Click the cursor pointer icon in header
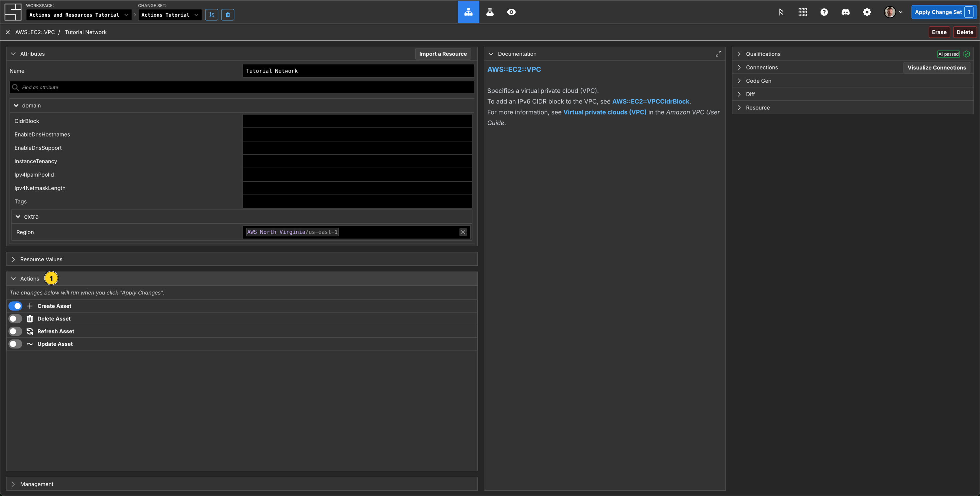This screenshot has height=496, width=980. [x=781, y=12]
